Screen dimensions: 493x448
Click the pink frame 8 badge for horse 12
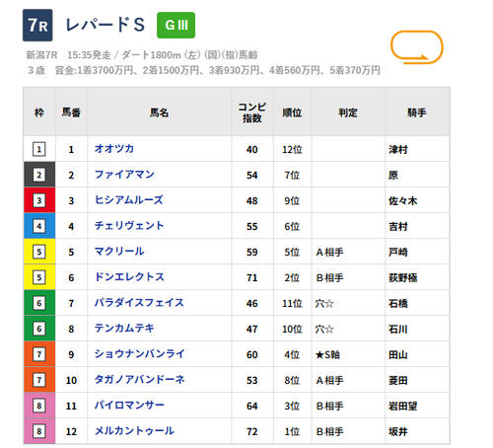[x=39, y=431]
